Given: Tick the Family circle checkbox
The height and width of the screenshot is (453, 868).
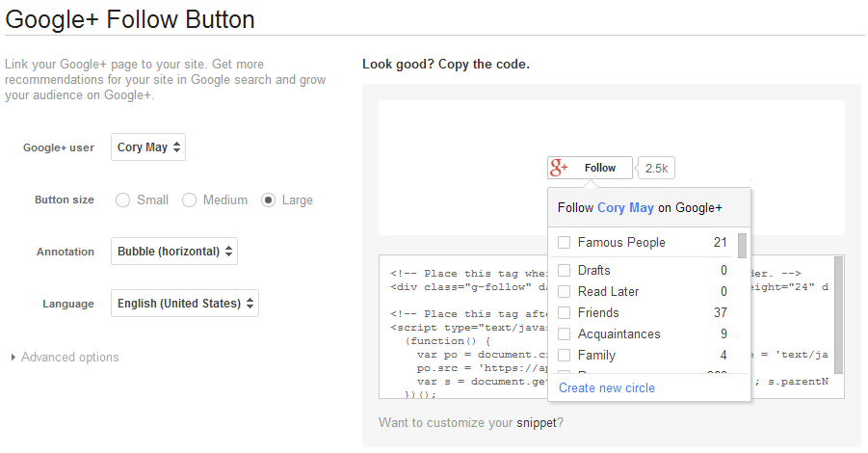Looking at the screenshot, I should coord(565,356).
